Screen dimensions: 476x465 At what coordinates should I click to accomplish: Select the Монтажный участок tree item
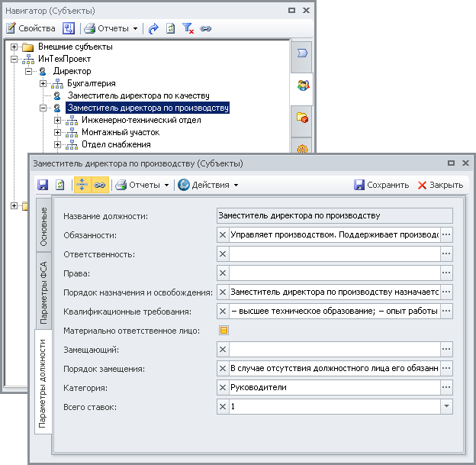pos(121,133)
